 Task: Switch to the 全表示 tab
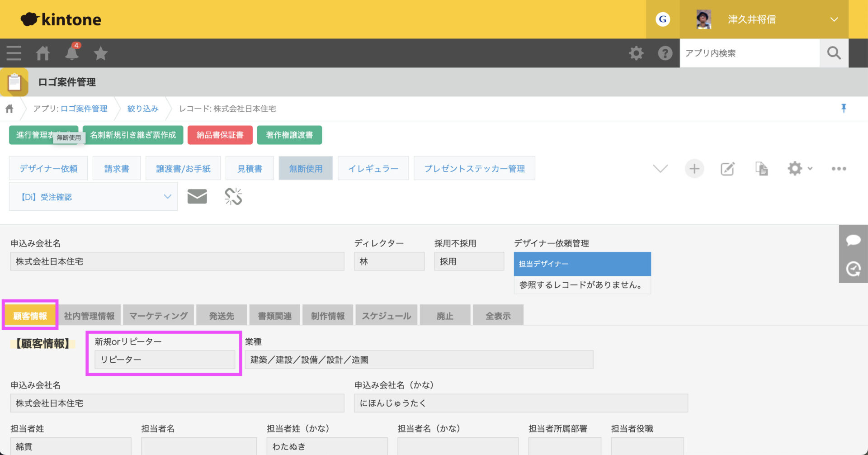point(498,316)
